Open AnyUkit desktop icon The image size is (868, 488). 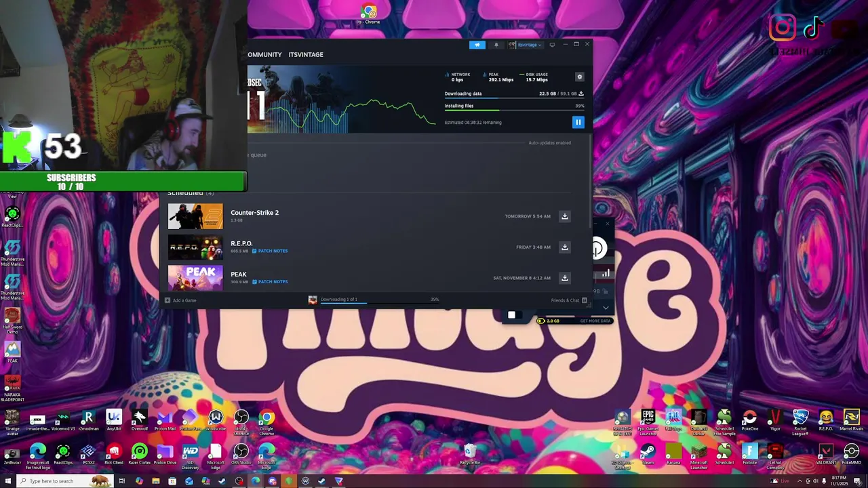pos(114,421)
